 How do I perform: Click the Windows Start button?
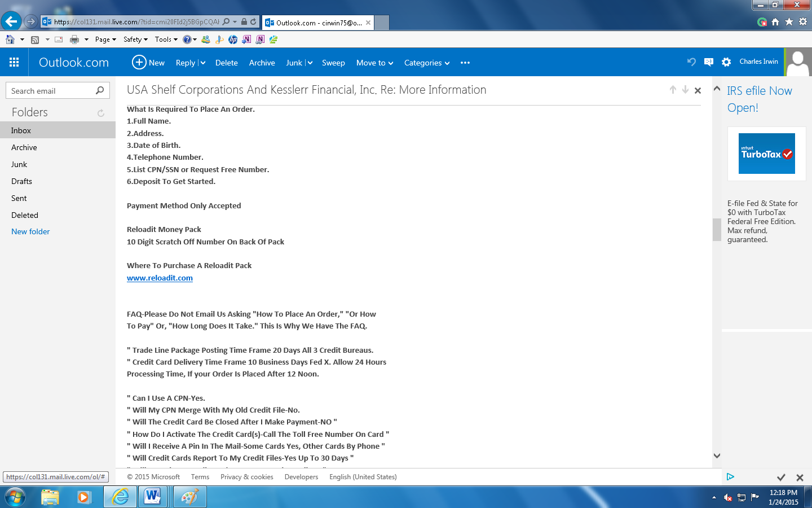tap(15, 497)
